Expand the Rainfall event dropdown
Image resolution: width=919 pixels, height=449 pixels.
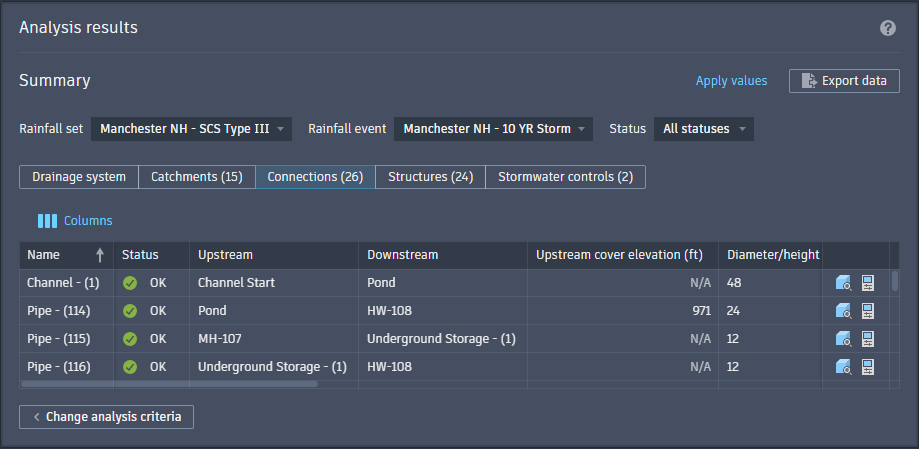(x=494, y=129)
